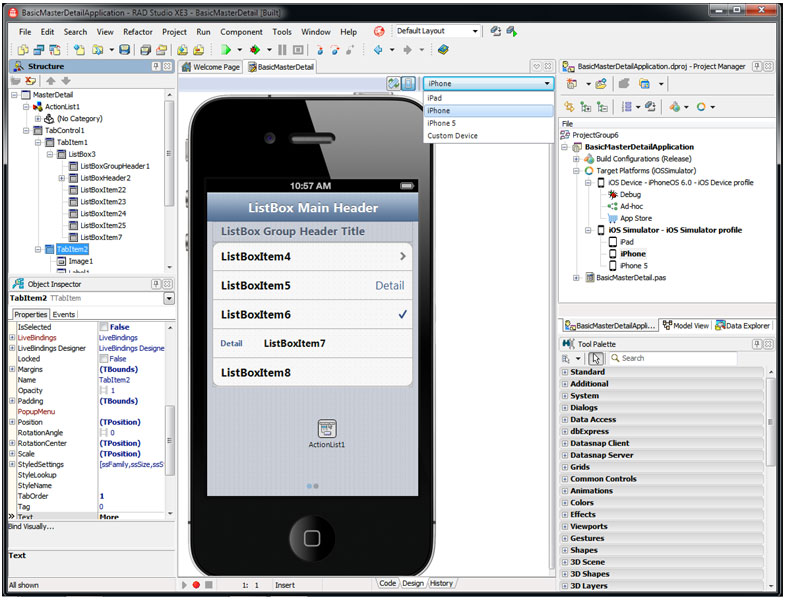Click Project Manager Expand All tree icon
785x600 pixels.
pyautogui.click(x=585, y=107)
